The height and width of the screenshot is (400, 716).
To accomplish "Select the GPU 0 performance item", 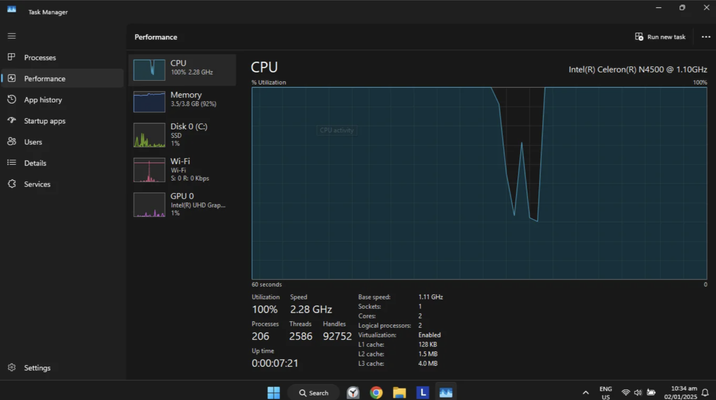I will tap(182, 204).
